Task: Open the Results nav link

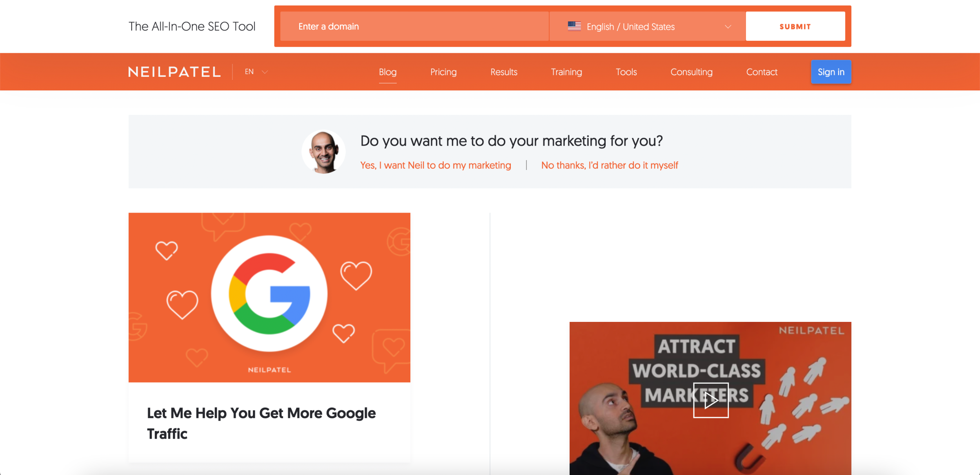Action: pos(504,72)
